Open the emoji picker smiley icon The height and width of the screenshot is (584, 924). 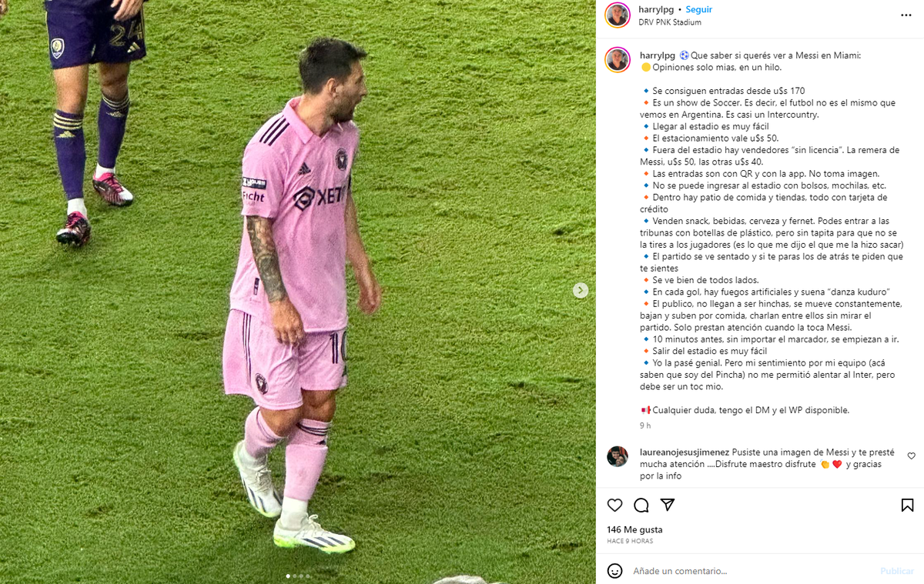614,571
